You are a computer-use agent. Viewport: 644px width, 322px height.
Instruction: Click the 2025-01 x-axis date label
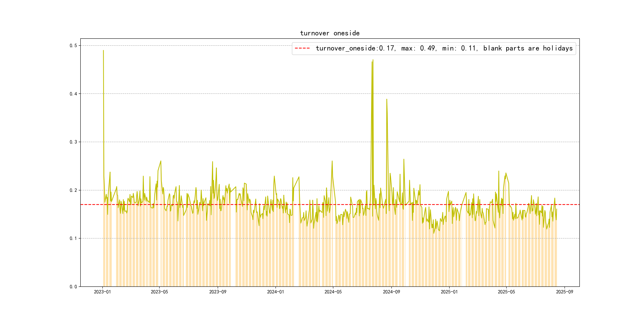coord(449,292)
